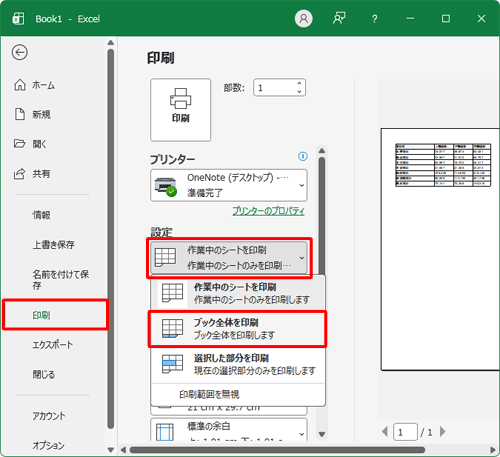Open プリンターのプロパティ link

click(x=268, y=211)
